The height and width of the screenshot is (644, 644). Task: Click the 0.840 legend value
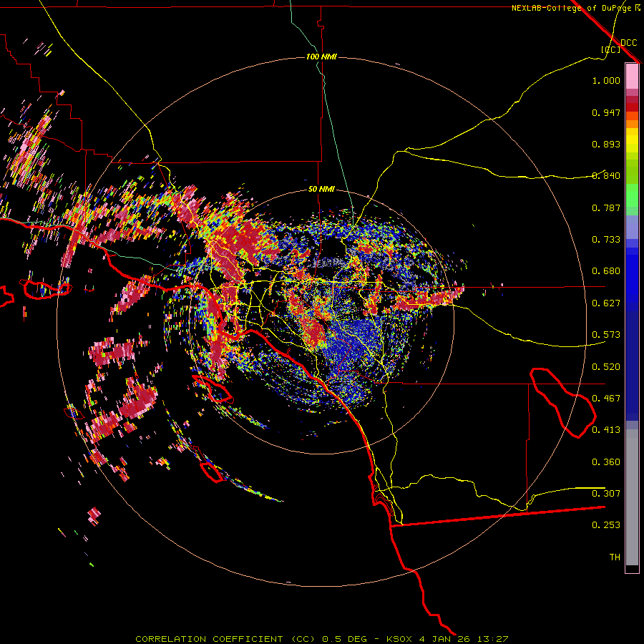tap(606, 176)
